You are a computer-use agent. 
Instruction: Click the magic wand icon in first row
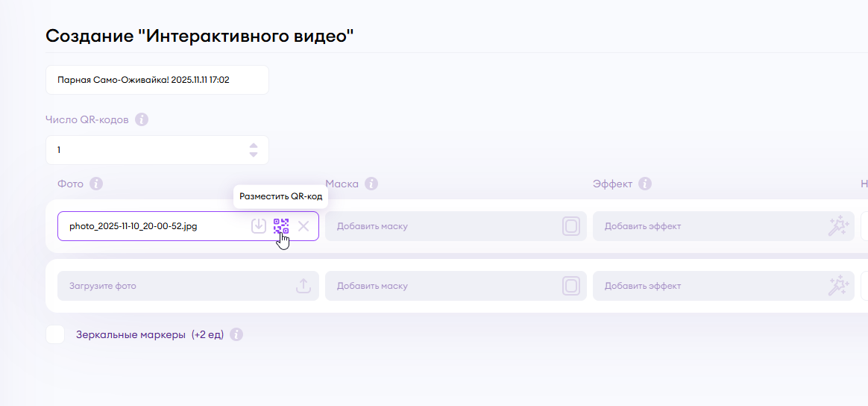839,226
